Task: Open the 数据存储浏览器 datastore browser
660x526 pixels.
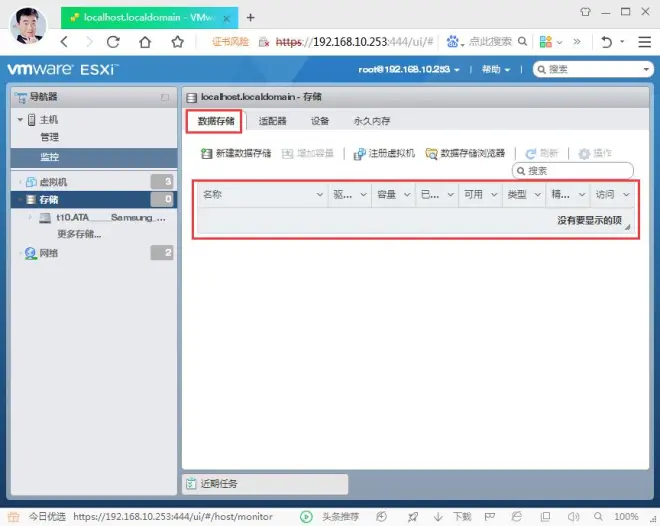Action: (432, 154)
